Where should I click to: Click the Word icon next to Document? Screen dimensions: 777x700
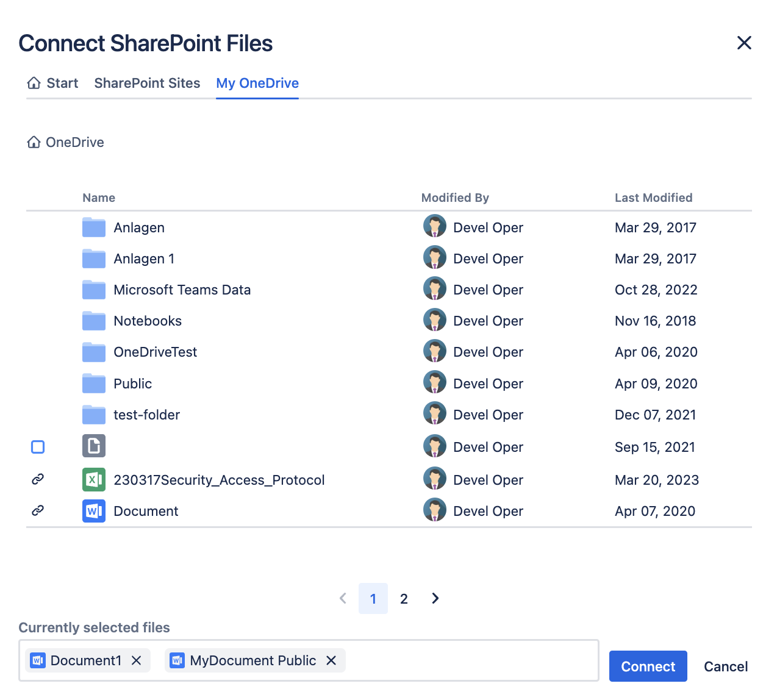[93, 511]
